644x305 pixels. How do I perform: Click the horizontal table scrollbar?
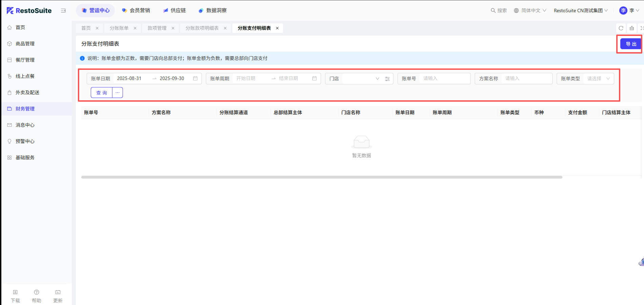pos(322,177)
